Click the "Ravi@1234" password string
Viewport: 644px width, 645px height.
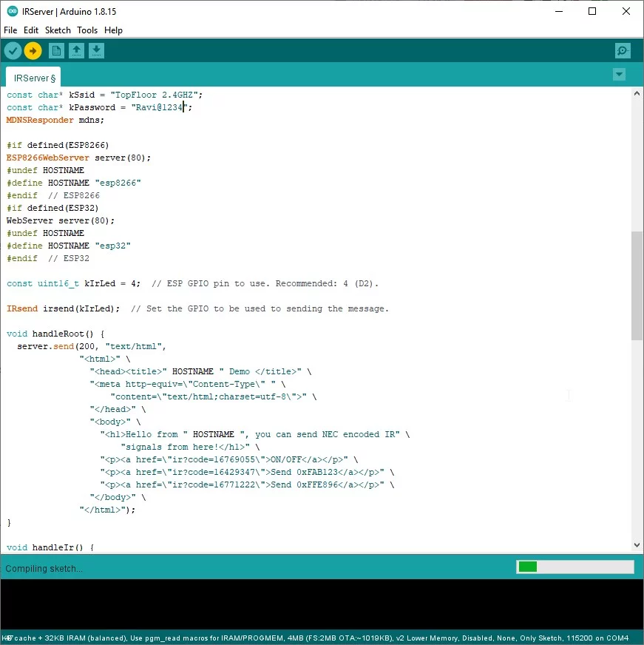pos(159,107)
